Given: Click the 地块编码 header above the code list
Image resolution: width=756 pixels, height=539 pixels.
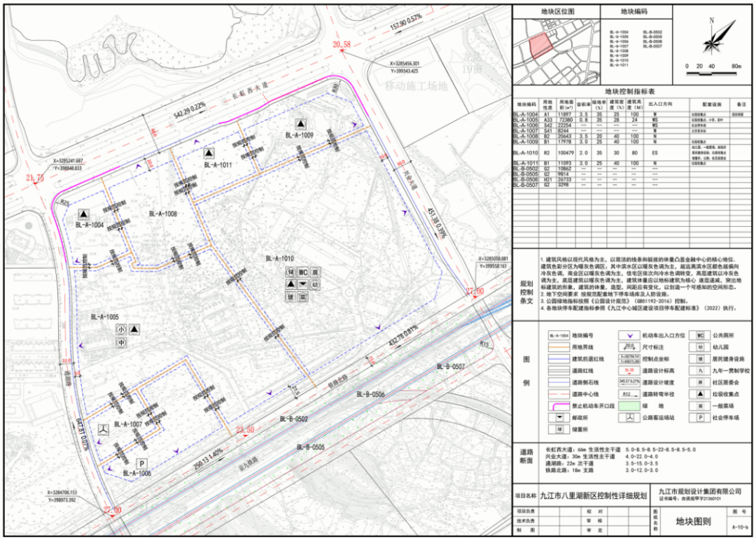Looking at the screenshot, I should pos(636,12).
